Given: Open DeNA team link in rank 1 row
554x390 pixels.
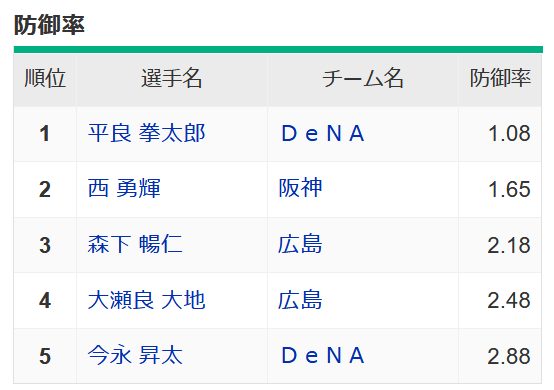Looking at the screenshot, I should tap(322, 134).
